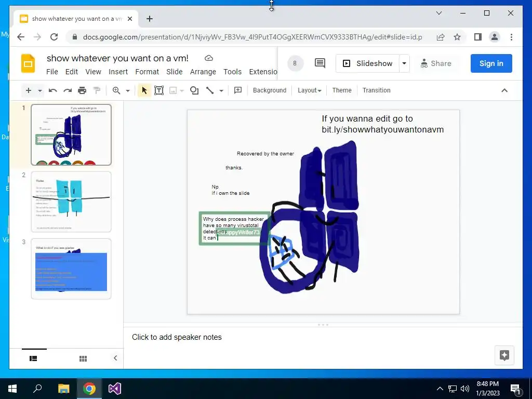
Task: Click the Add comment toolbar icon
Action: click(x=238, y=90)
